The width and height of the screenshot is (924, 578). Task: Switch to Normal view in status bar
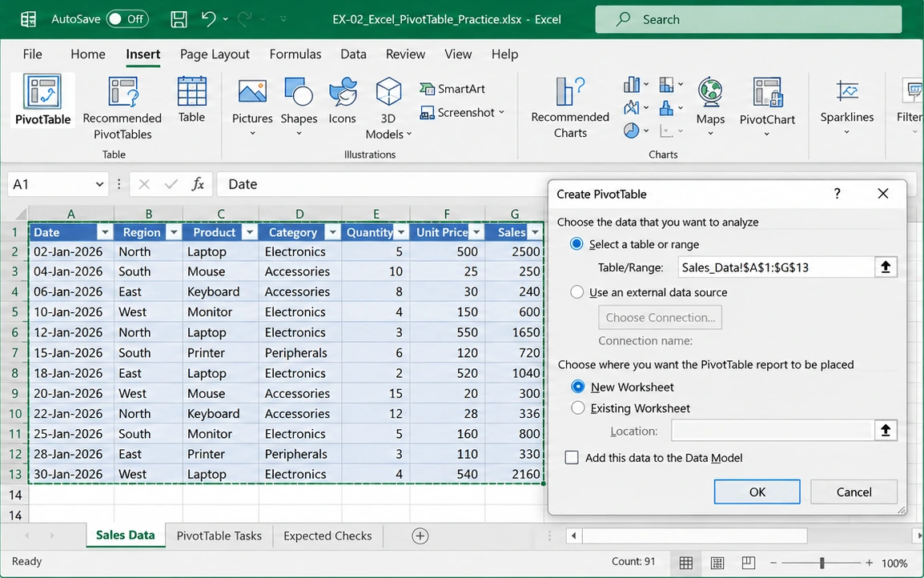pyautogui.click(x=686, y=563)
